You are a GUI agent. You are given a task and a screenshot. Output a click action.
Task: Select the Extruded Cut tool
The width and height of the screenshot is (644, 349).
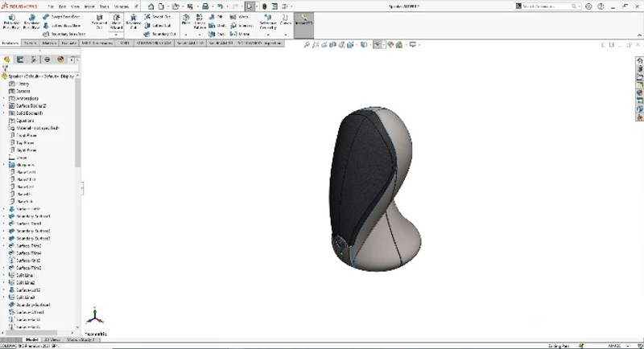pyautogui.click(x=99, y=22)
